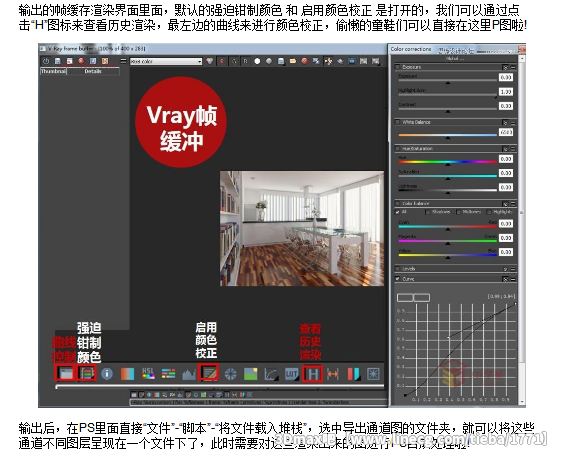Switch to the Thumbnail tab
The width and height of the screenshot is (587, 458).
(53, 71)
